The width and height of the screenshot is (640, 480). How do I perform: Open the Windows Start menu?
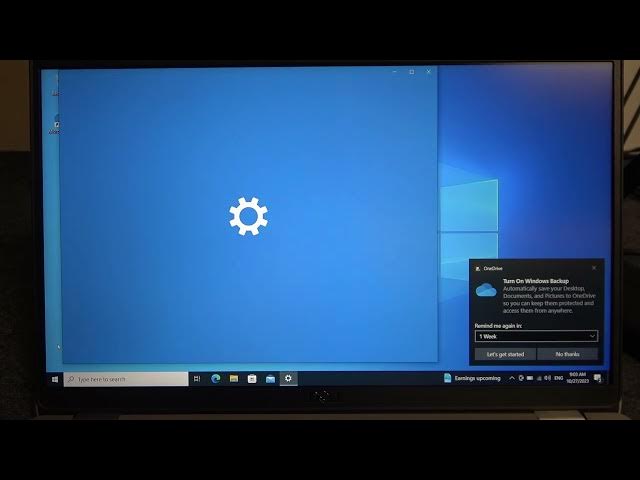(55, 379)
